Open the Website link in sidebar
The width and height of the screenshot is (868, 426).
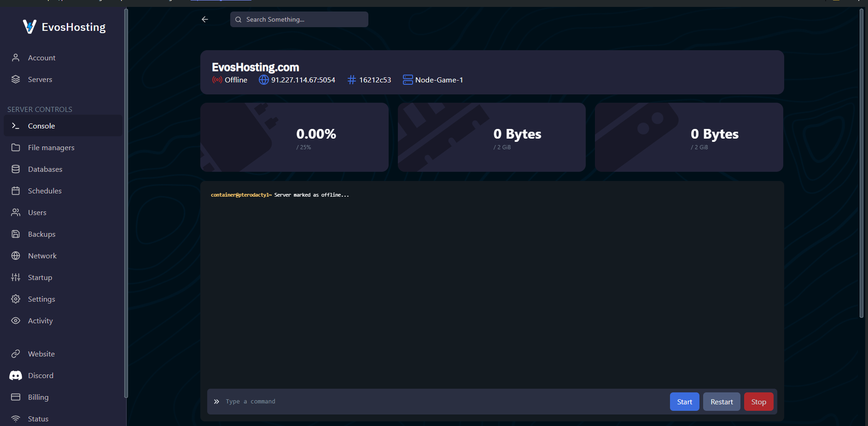point(41,354)
